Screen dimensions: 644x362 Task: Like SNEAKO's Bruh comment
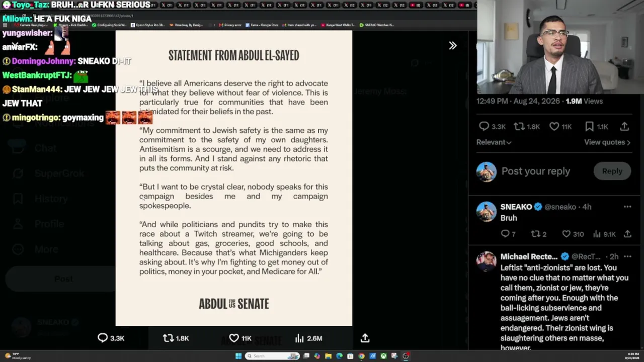click(567, 234)
